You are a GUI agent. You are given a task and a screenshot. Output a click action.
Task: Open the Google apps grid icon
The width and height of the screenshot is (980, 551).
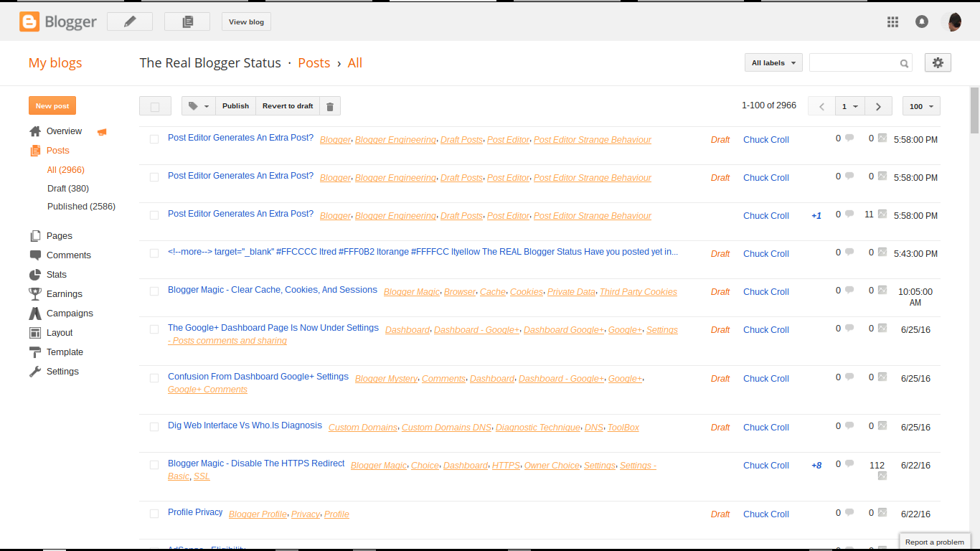[892, 22]
